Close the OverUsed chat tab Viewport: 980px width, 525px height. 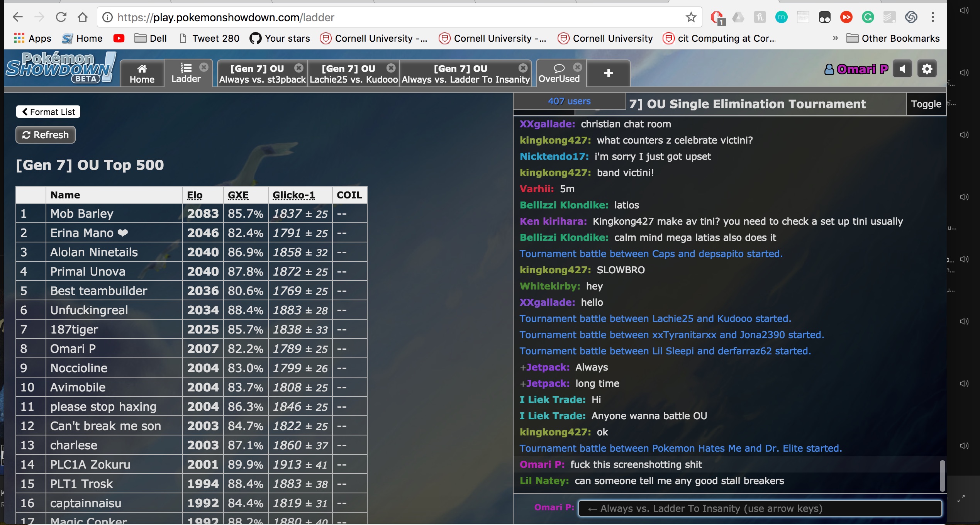[577, 67]
